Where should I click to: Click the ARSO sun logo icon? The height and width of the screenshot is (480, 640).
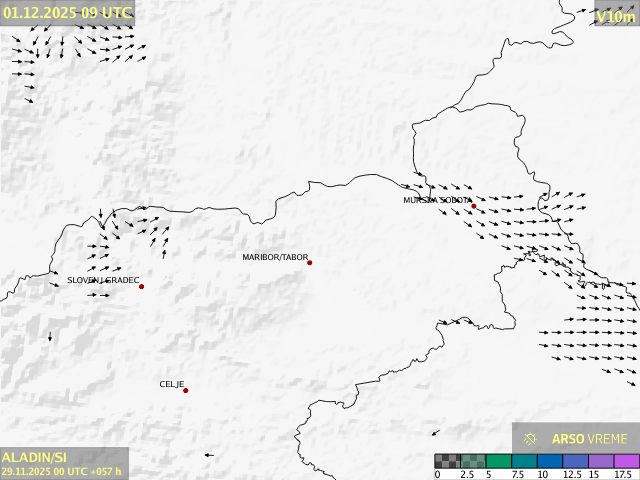[x=531, y=439]
